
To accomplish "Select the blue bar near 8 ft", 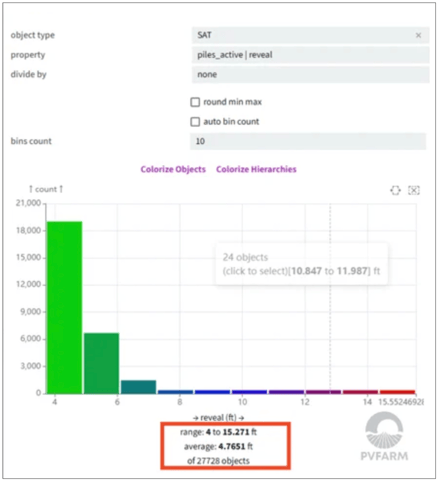I will 175,392.
